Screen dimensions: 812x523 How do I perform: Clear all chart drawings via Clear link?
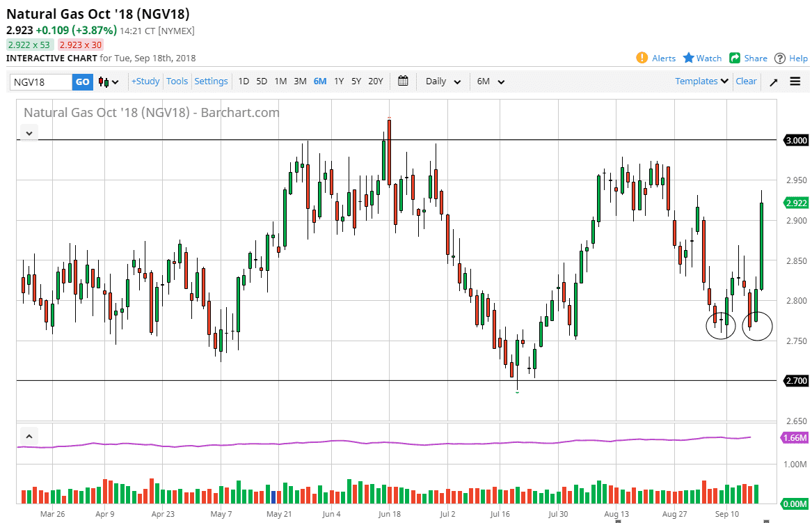point(746,81)
